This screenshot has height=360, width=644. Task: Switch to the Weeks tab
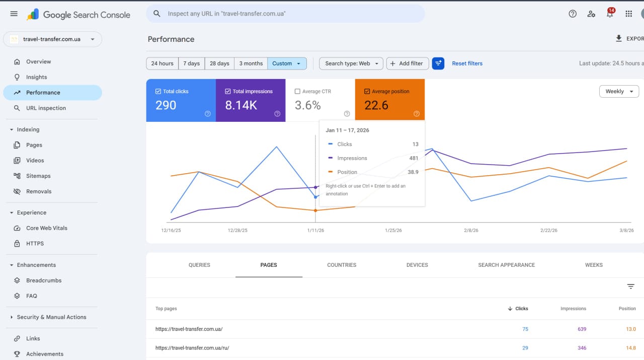[594, 265]
